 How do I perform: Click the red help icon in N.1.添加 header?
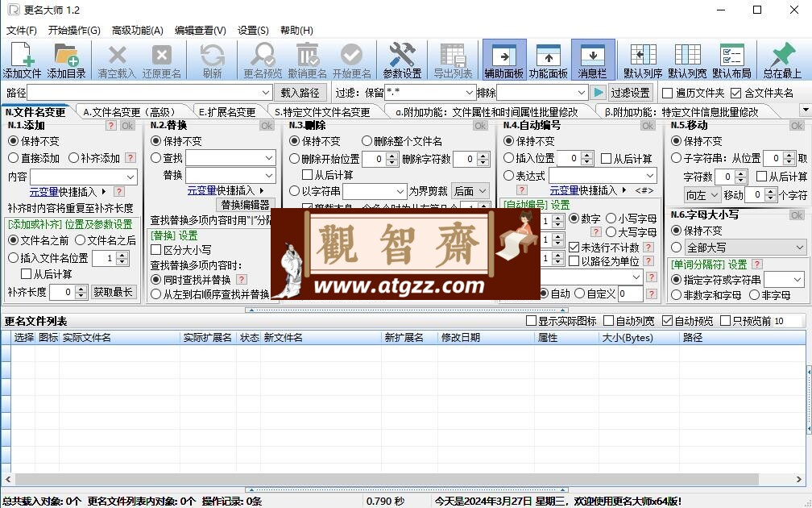111,126
